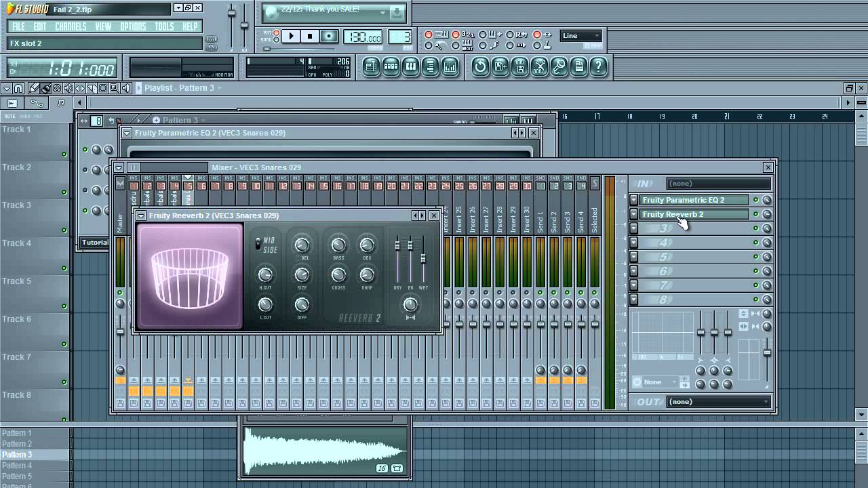This screenshot has height=488, width=868.
Task: Open the audio editor (scissors wave) icon
Action: click(539, 66)
